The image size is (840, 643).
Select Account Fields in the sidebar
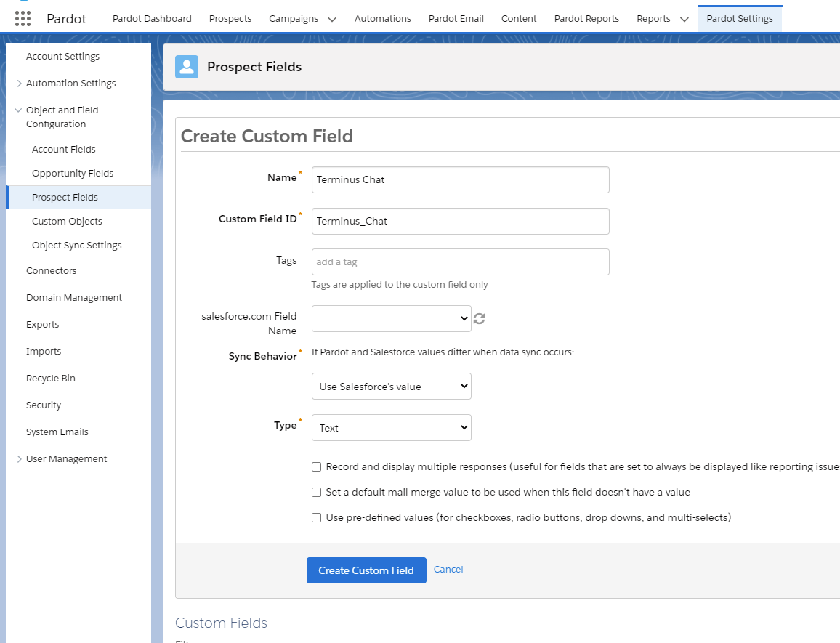(64, 149)
